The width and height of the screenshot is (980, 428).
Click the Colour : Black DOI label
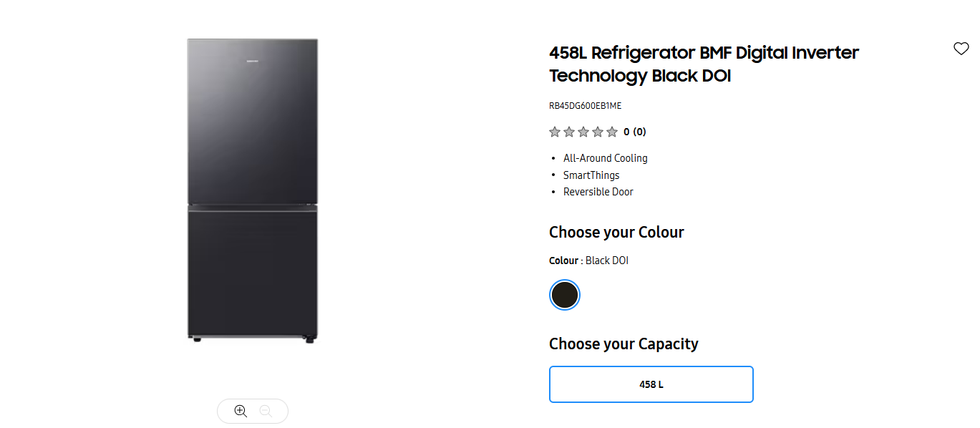[588, 261]
